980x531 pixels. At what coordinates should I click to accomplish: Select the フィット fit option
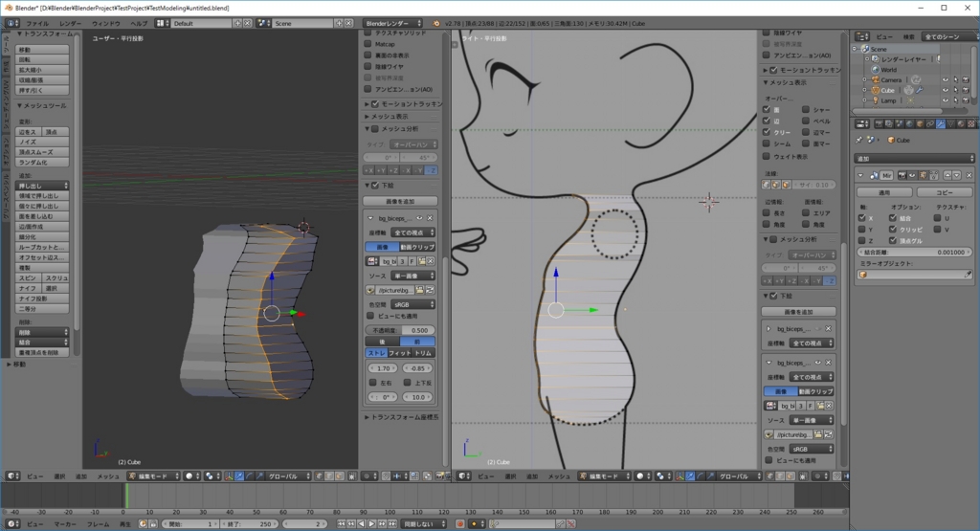tap(401, 352)
